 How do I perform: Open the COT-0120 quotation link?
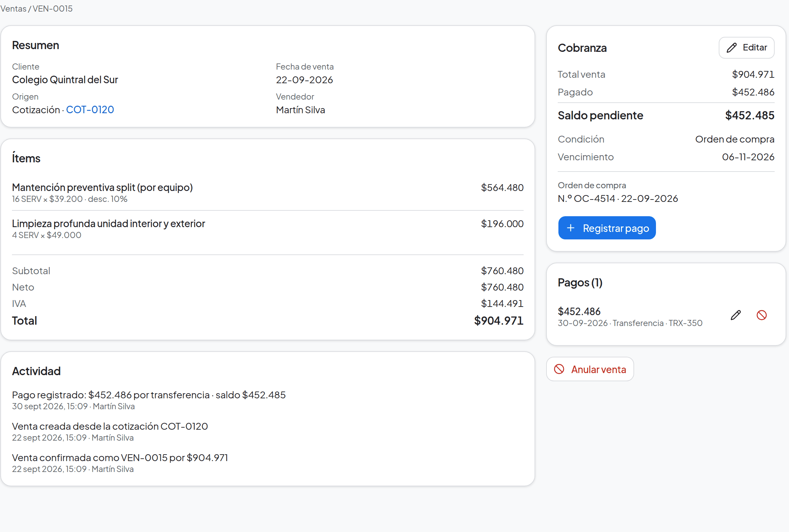[x=90, y=110]
